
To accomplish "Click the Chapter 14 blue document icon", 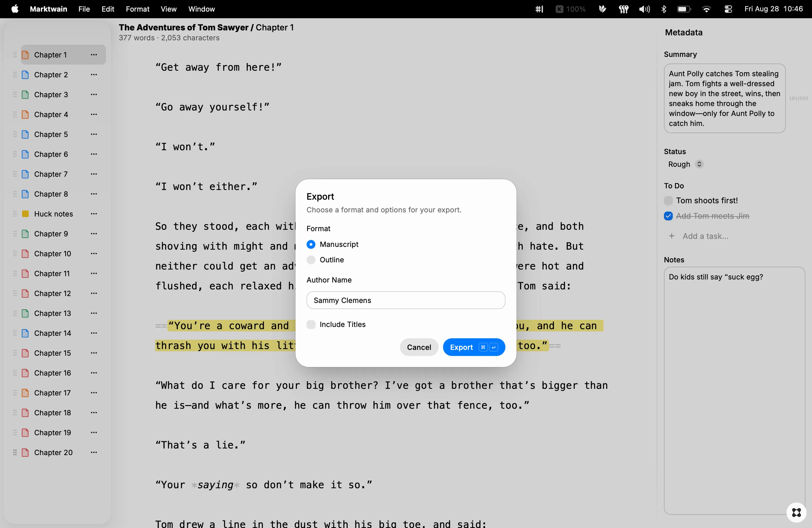I will [25, 333].
